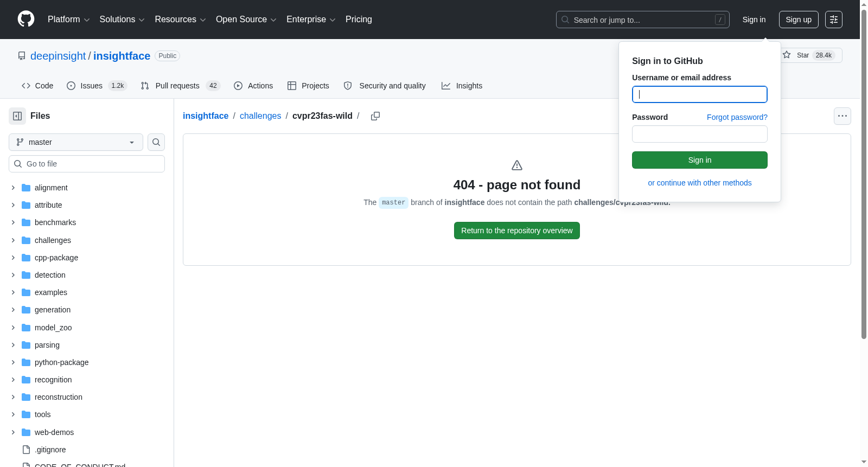Open the Insights tab
Screen dimensions: 868x467
[462, 86]
